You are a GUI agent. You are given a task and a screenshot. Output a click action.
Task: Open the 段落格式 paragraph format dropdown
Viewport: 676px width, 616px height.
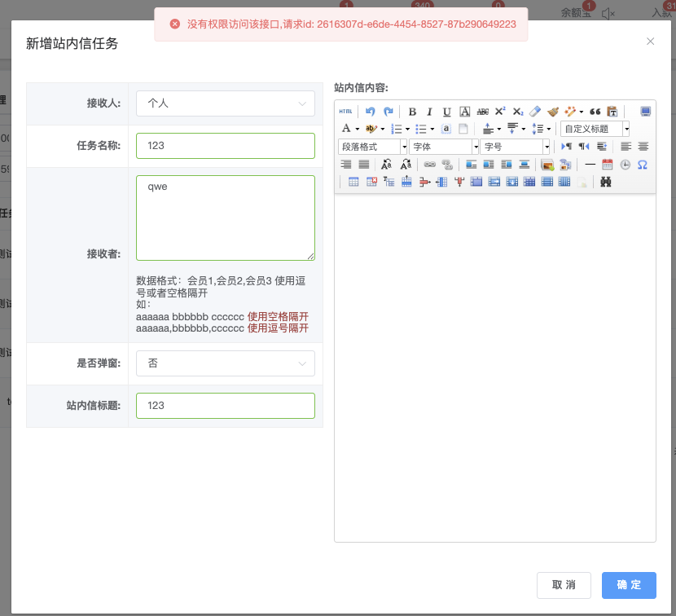(x=373, y=147)
